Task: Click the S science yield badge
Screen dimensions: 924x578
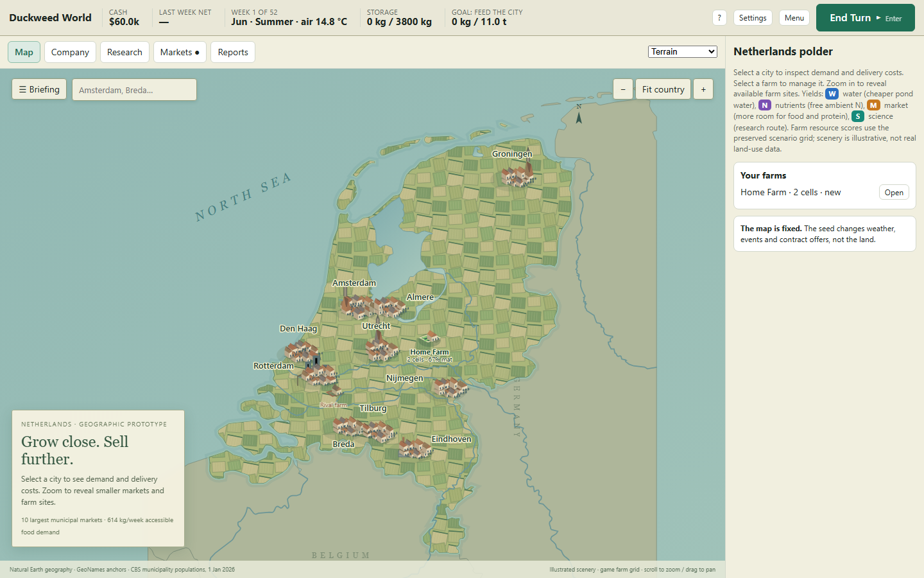Action: tap(857, 116)
